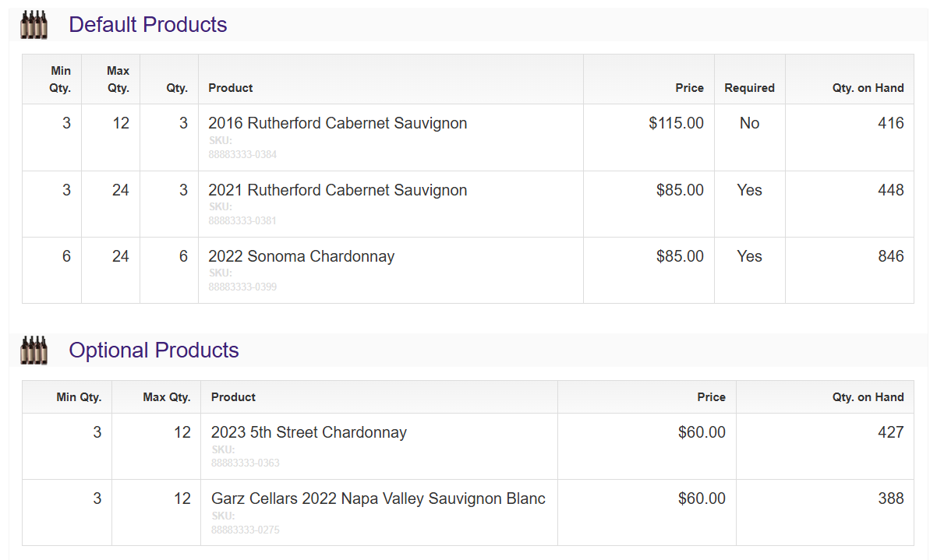Screen dimensions: 937x560
Task: Click the Qty. on Hand header in Default Products
Action: click(x=868, y=88)
